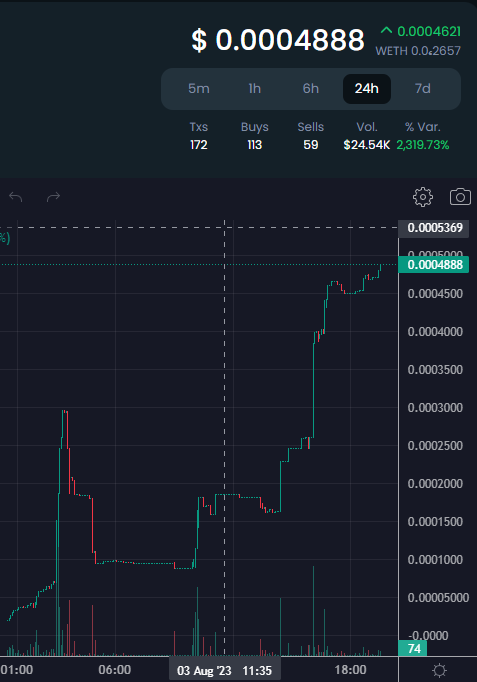Click the volume label 74 on axis
477x682 pixels.
(413, 649)
